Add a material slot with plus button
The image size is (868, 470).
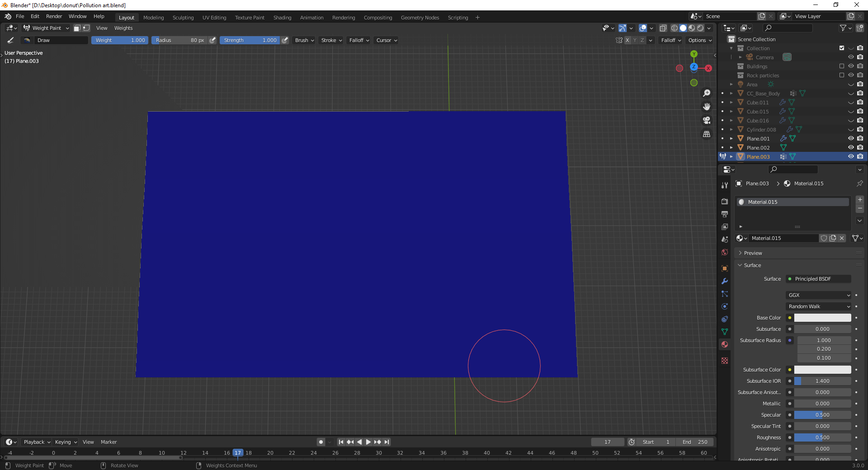tap(860, 200)
